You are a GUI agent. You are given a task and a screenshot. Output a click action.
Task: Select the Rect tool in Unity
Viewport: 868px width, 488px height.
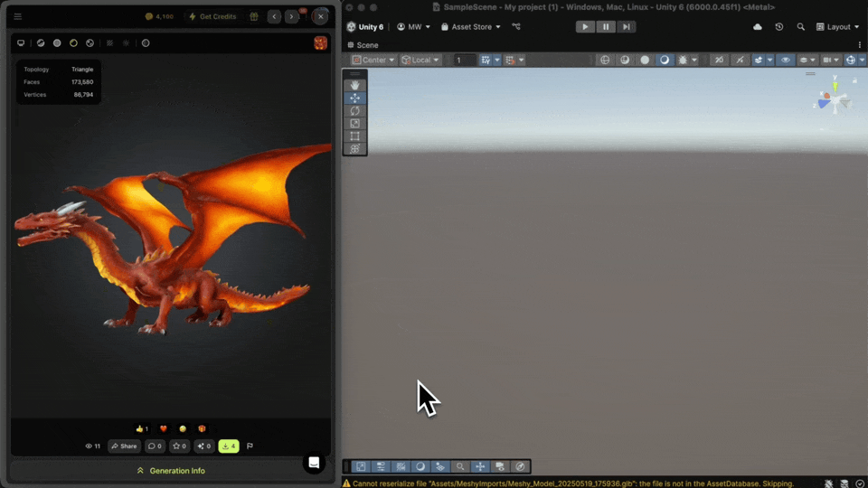pos(354,136)
